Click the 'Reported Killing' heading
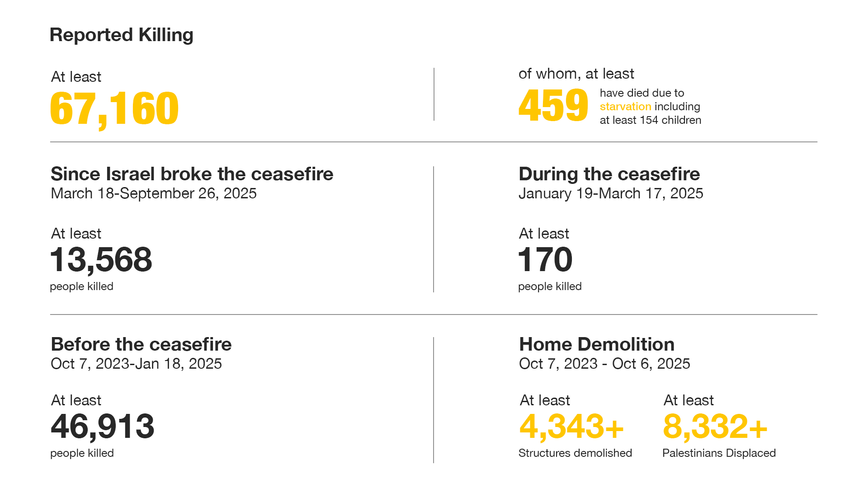Image resolution: width=868 pixels, height=488 pixels. tap(121, 35)
